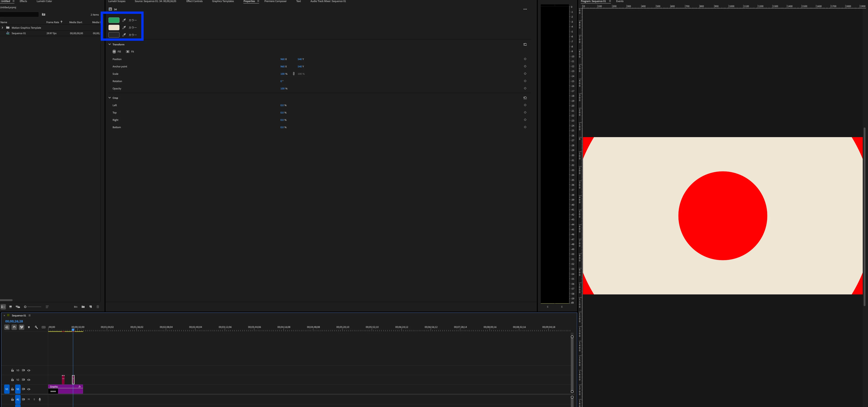Open Timeline Display Settings wrench icon
This screenshot has width=868, height=407.
[36, 327]
